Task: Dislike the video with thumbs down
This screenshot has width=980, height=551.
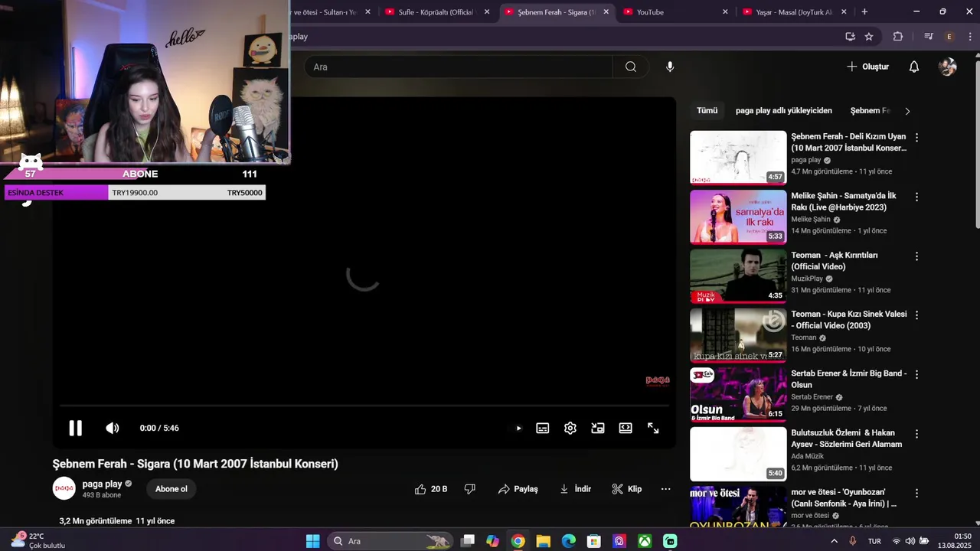Action: click(x=470, y=489)
